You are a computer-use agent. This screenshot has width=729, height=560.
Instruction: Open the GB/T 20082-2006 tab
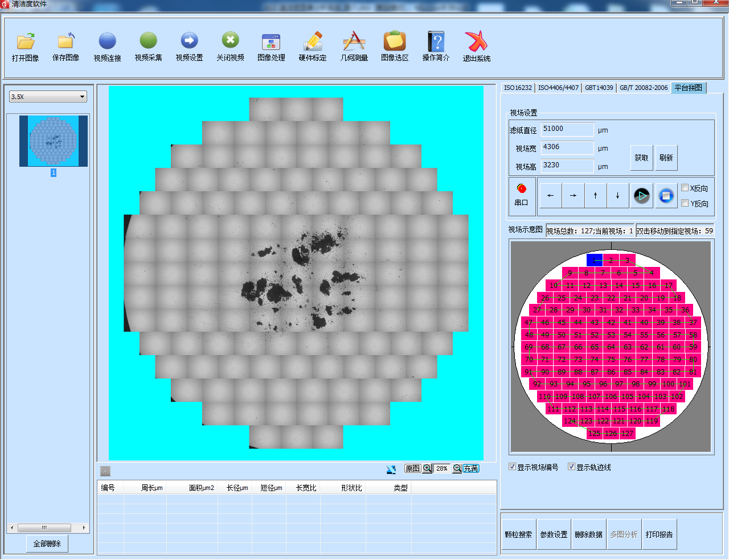(x=644, y=88)
